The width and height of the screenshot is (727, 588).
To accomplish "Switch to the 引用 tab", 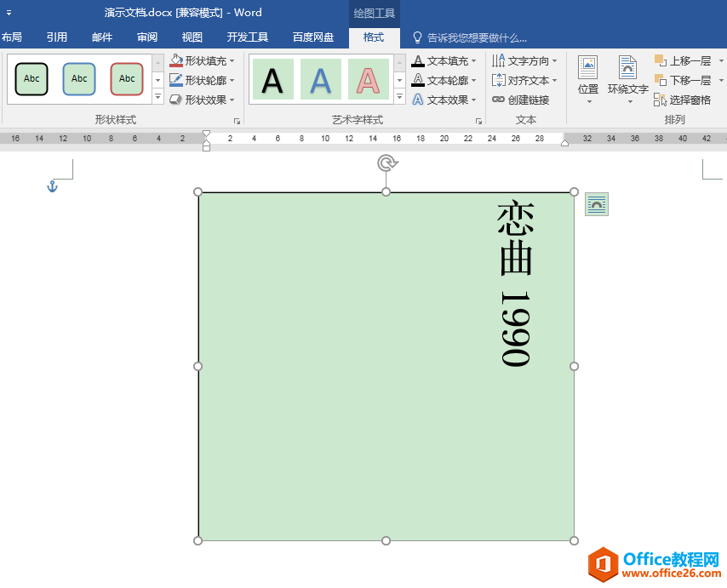I will coord(56,37).
